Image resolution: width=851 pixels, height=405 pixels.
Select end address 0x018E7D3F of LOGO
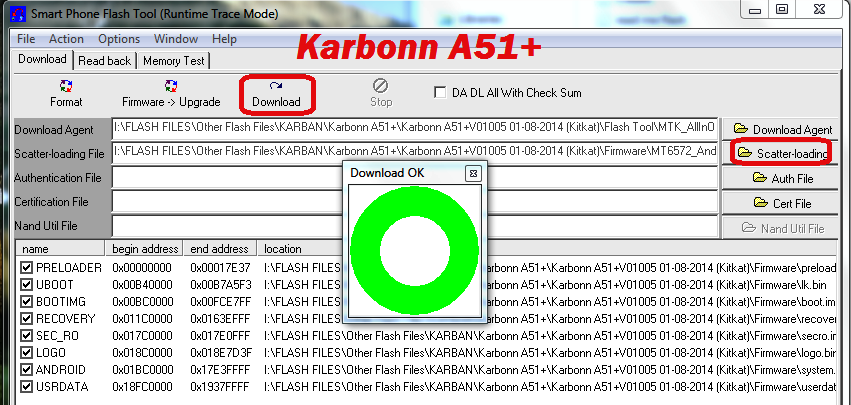click(x=220, y=353)
